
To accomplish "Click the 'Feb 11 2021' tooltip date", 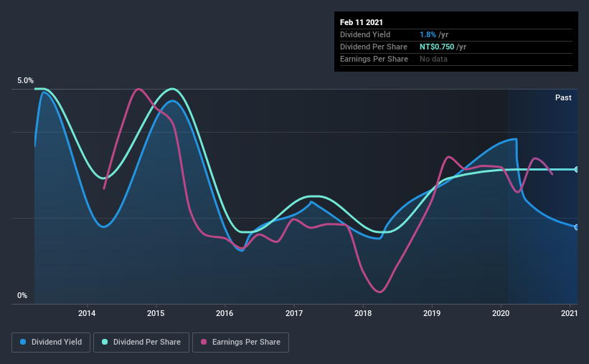I will [x=361, y=22].
